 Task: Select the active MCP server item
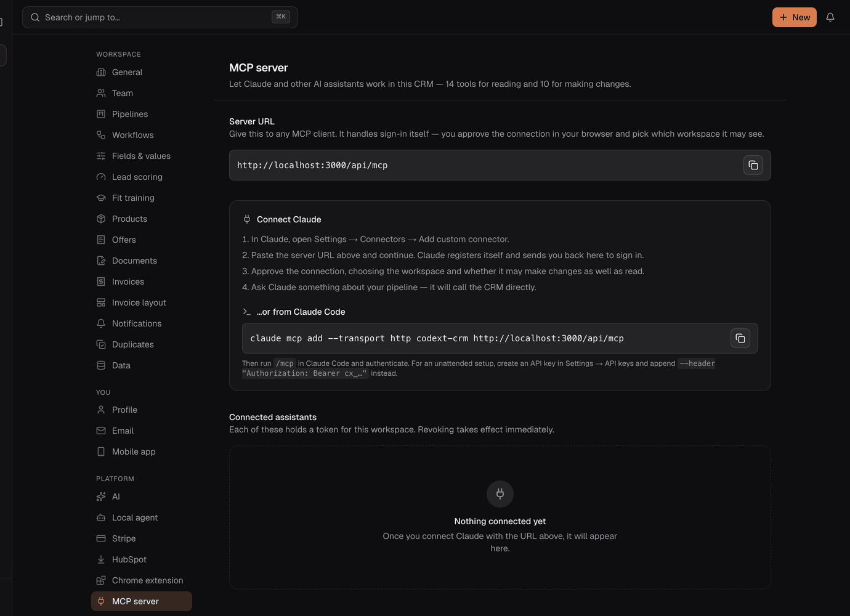[x=141, y=601]
